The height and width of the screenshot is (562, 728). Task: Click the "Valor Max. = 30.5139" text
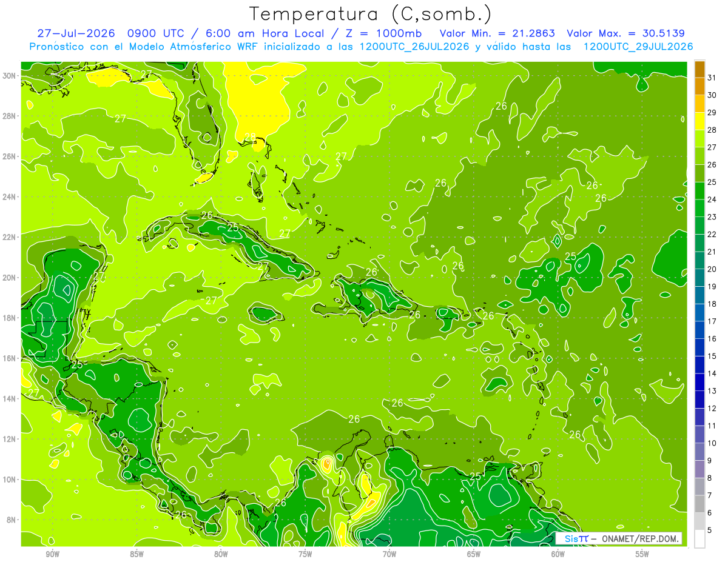(x=626, y=33)
